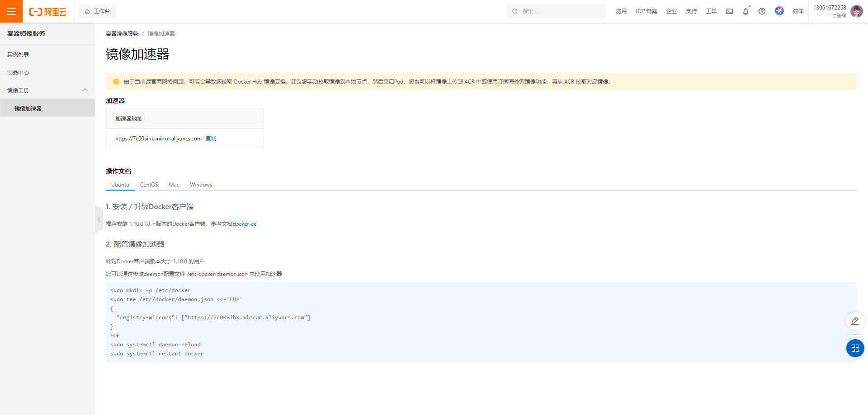Open 实例列表 in the sidebar
Viewport: 868px width, 415px height.
(47, 55)
